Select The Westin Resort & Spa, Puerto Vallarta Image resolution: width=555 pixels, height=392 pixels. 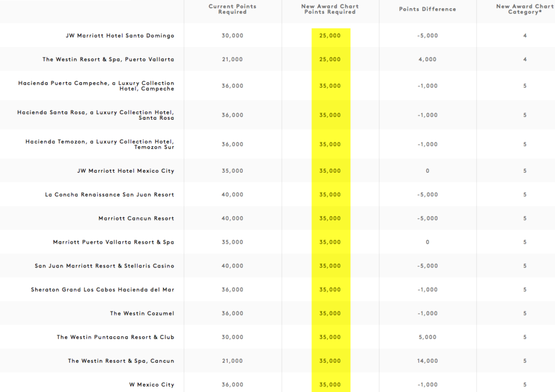(x=108, y=60)
